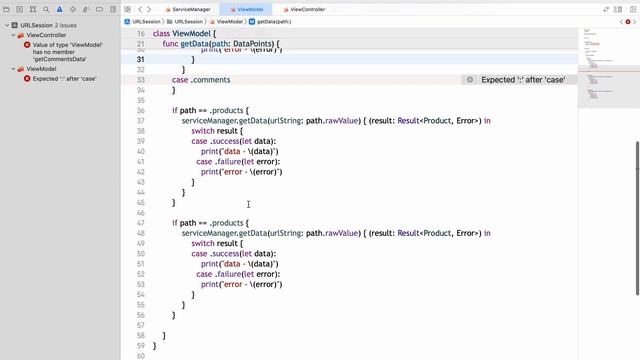Click the minimap code overview
640x360 pixels.
(x=608, y=67)
